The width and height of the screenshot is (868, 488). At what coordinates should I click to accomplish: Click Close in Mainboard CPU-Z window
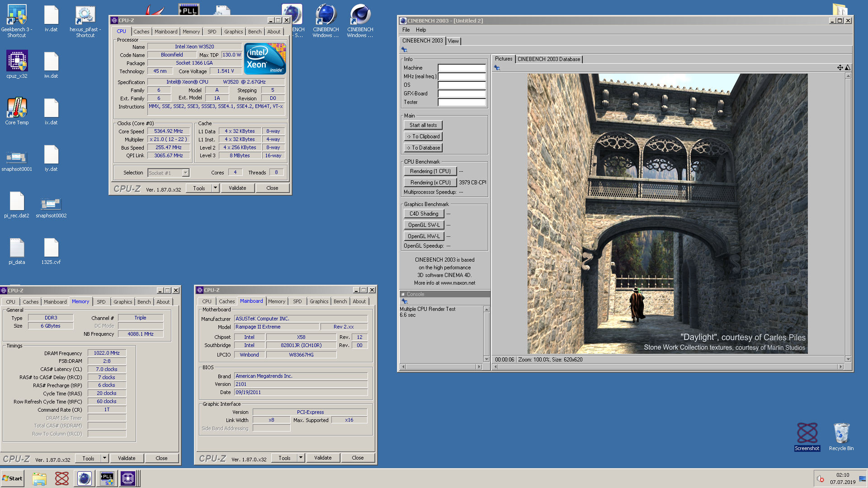358,458
